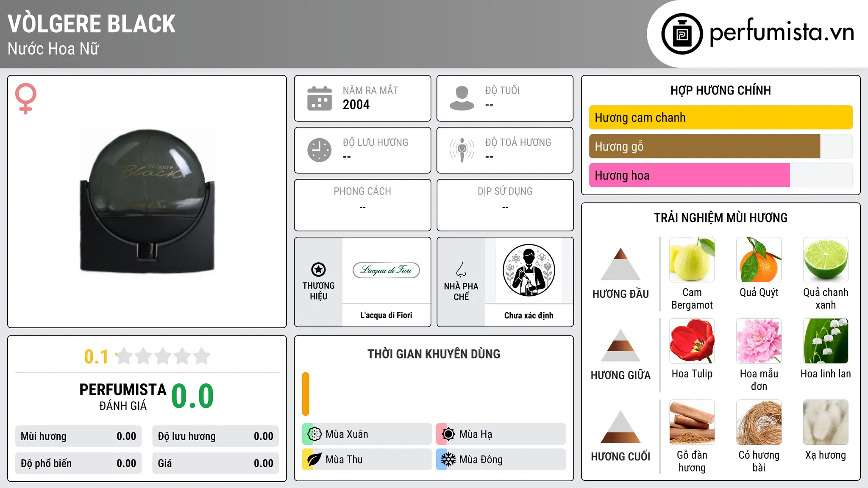The image size is (868, 488).
Task: Click the Mùa Hạ sun icon
Action: point(448,434)
